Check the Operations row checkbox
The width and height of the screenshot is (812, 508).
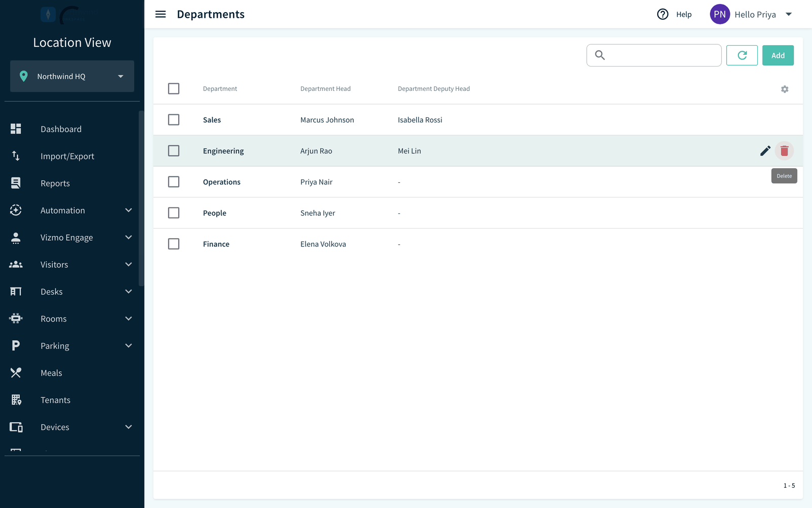pyautogui.click(x=174, y=182)
